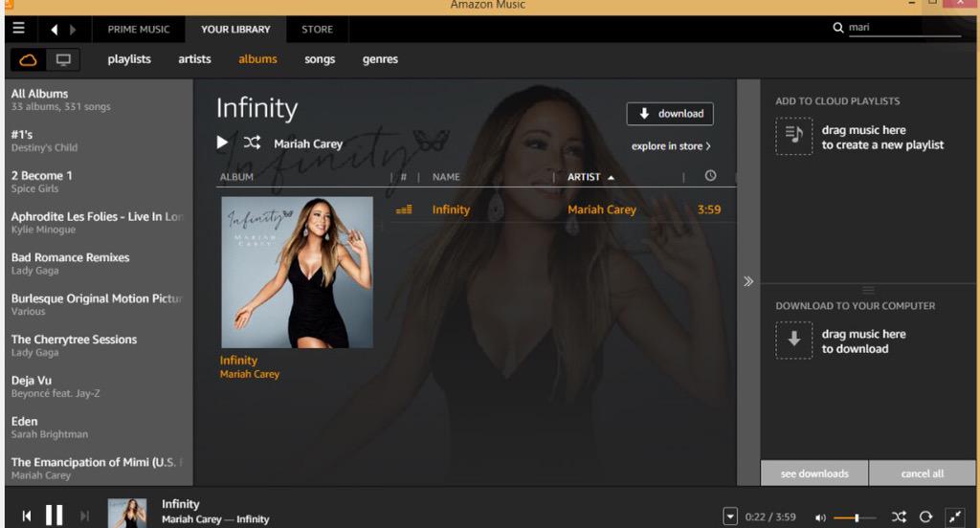
Task: Show songs view
Action: point(320,59)
